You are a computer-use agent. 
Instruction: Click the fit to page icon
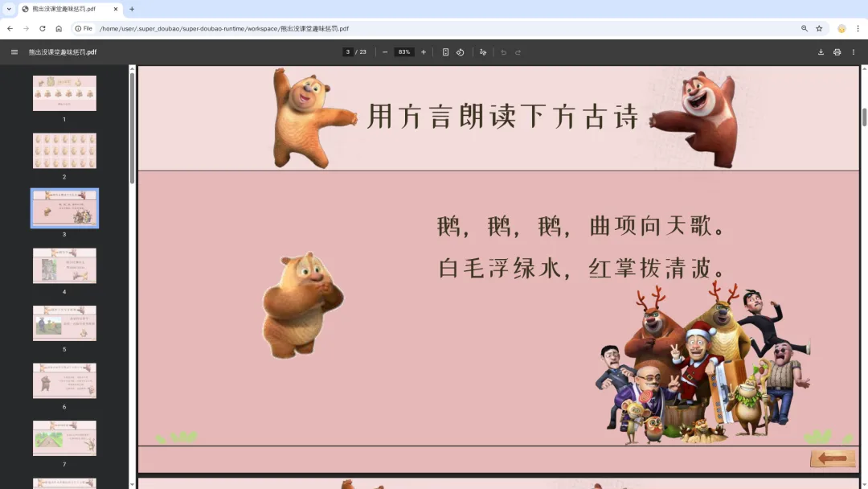click(x=445, y=52)
